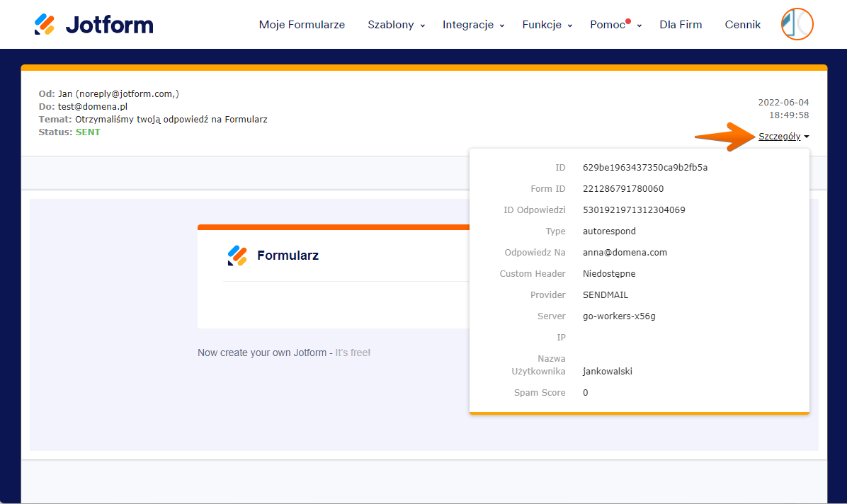Click the Spam Score label
The image size is (847, 504).
click(x=540, y=393)
